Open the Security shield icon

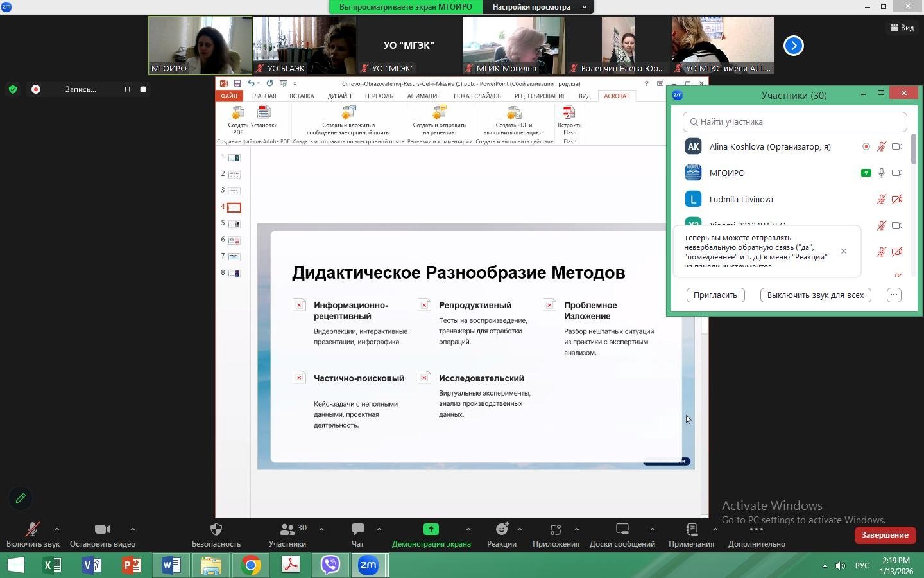[216, 530]
